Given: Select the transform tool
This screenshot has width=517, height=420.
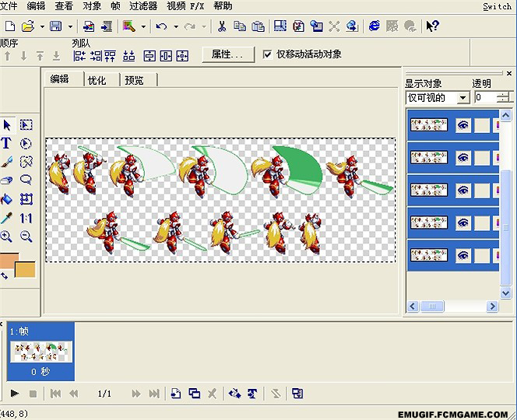Looking at the screenshot, I should click(26, 199).
